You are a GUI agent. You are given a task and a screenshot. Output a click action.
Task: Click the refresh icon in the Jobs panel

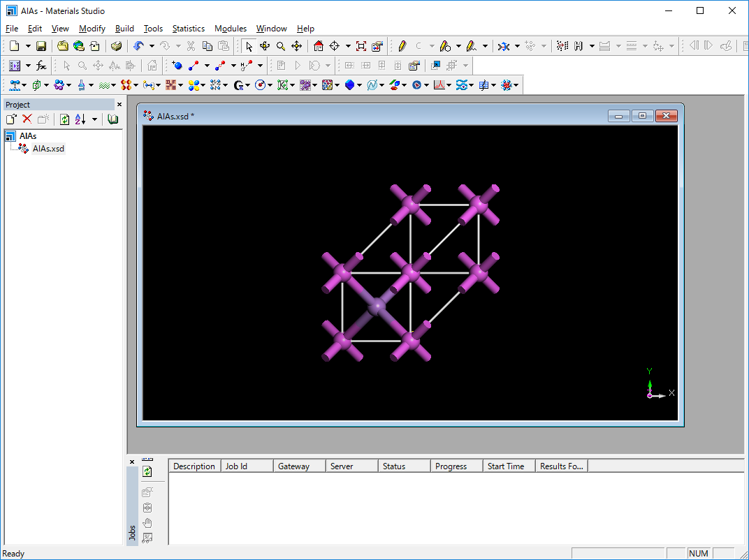pyautogui.click(x=147, y=472)
